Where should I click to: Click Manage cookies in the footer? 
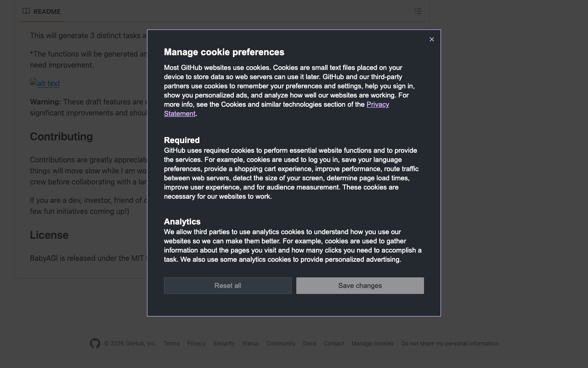click(x=373, y=344)
